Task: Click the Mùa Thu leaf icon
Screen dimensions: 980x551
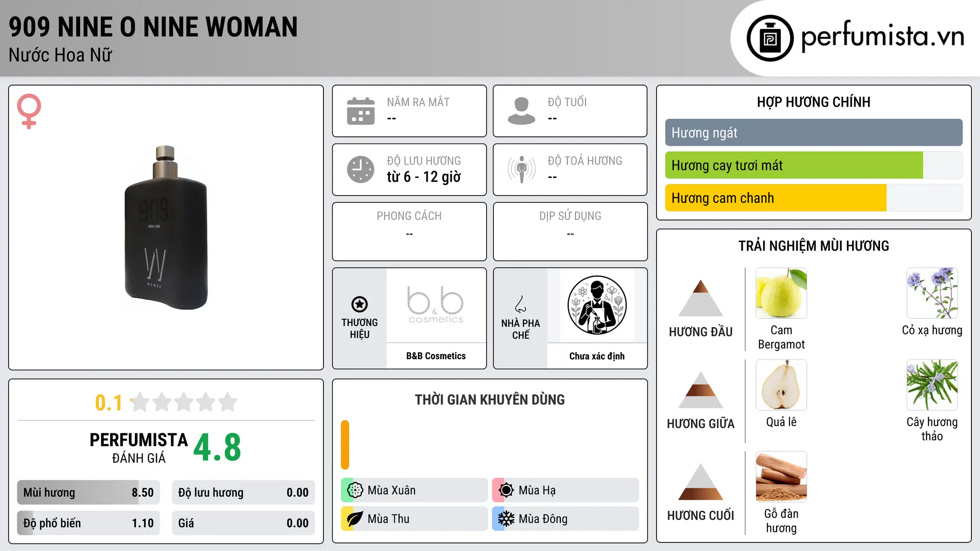Action: (355, 519)
